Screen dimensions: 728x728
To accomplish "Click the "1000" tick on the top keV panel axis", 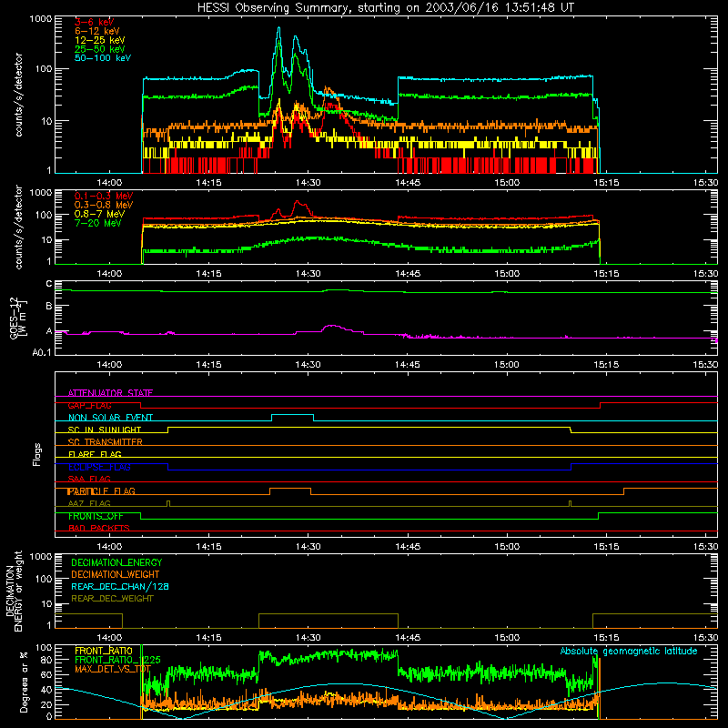I will pyautogui.click(x=41, y=19).
